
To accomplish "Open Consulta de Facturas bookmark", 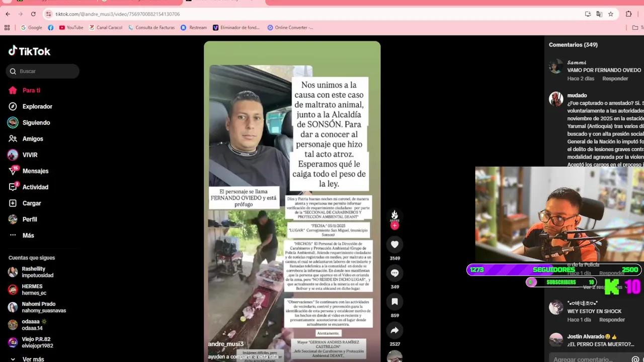I will coord(151,28).
